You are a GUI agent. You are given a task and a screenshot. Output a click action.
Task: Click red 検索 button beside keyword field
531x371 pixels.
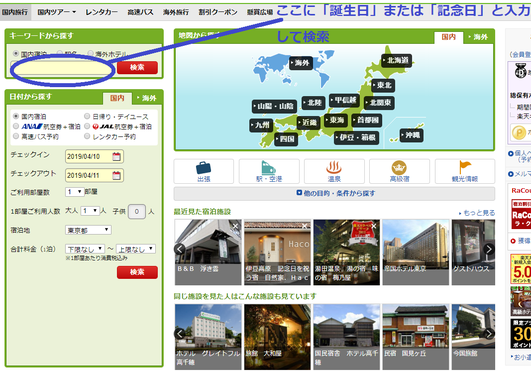pyautogui.click(x=137, y=67)
